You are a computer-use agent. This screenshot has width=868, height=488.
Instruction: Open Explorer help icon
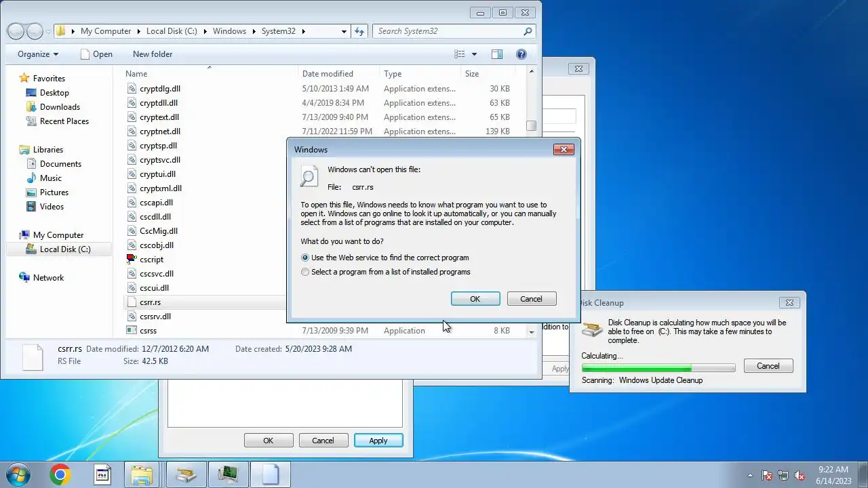coord(521,54)
